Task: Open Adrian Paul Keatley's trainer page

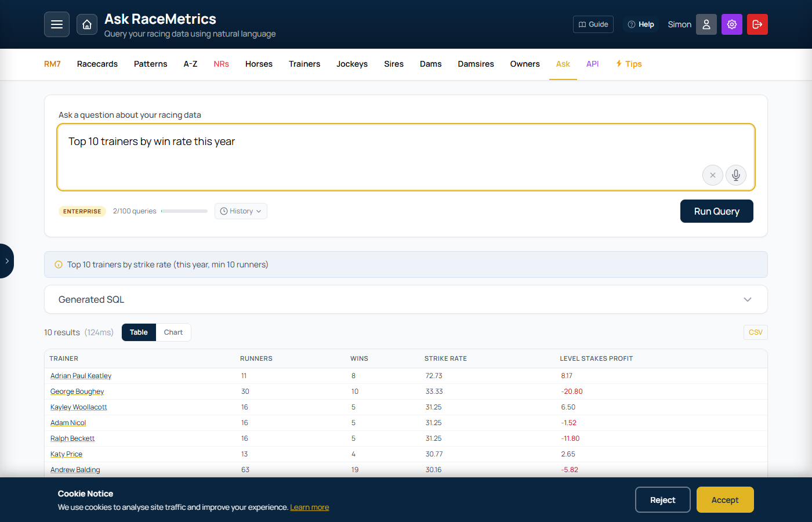Action: (81, 375)
